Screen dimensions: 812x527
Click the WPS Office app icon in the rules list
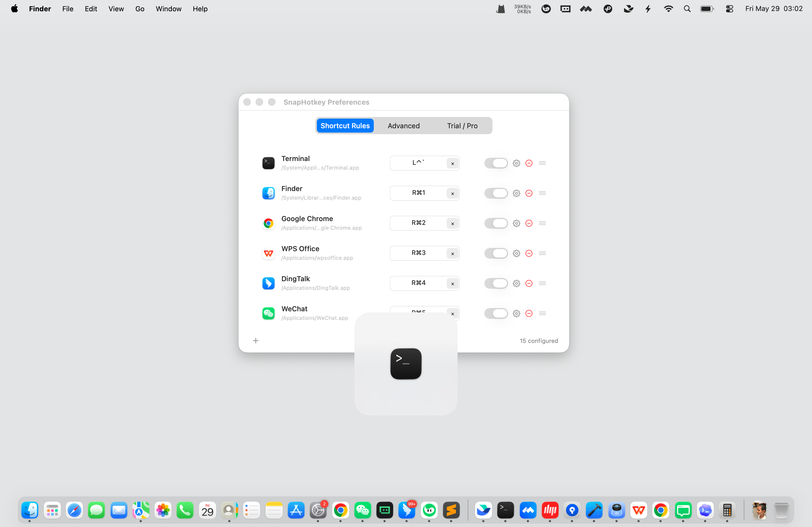(268, 253)
